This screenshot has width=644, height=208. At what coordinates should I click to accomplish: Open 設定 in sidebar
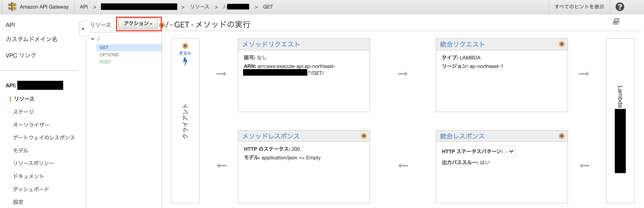[18, 202]
